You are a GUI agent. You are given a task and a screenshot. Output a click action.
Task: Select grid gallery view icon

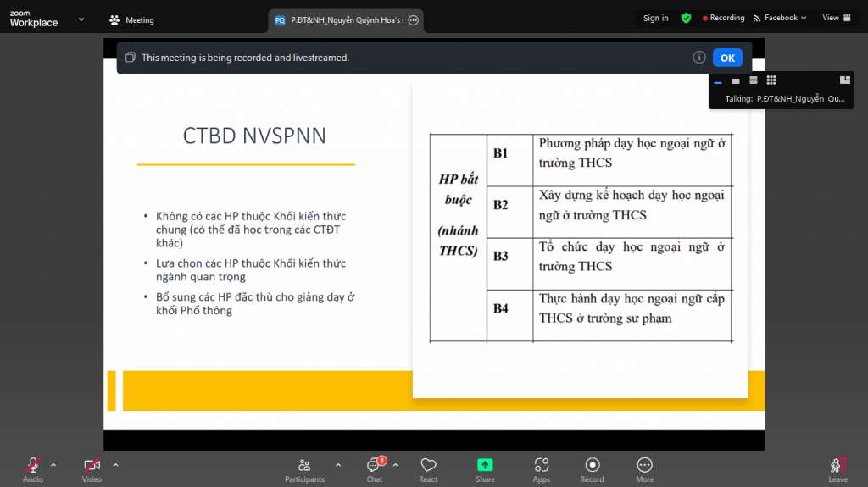[771, 80]
